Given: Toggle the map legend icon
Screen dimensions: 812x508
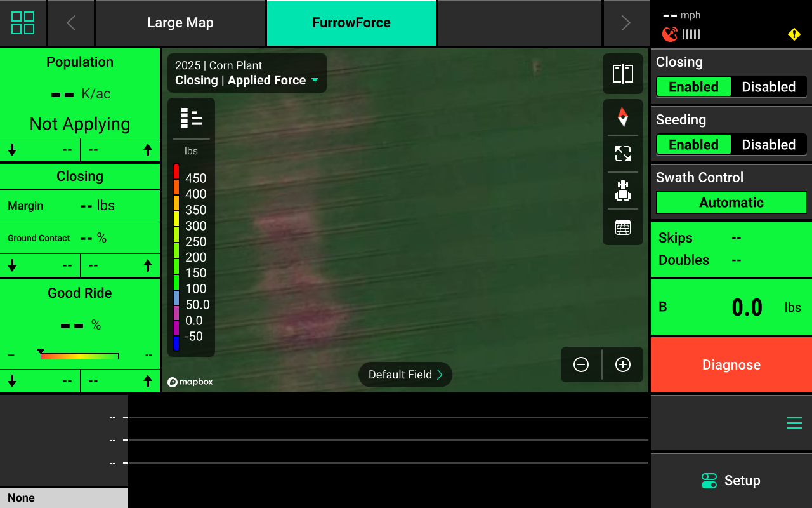Looking at the screenshot, I should 191,118.
